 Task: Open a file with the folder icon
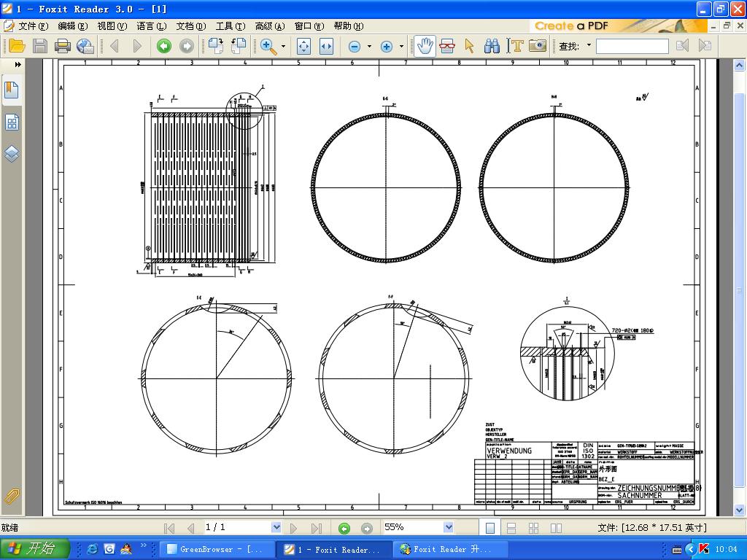click(x=16, y=46)
